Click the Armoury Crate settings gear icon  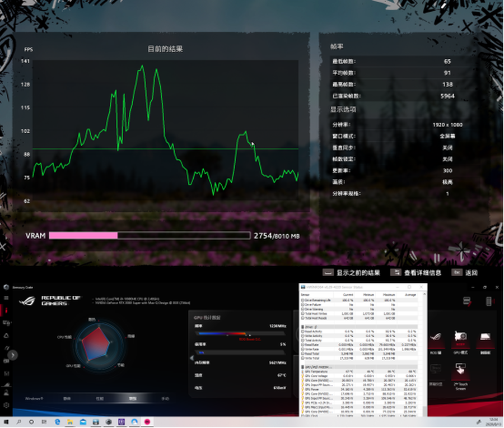click(x=6, y=404)
